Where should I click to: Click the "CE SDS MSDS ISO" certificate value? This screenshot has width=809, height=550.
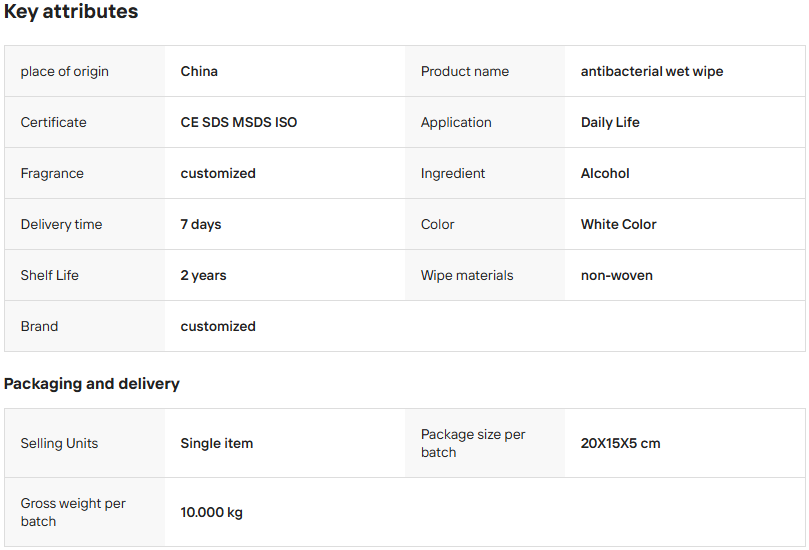pyautogui.click(x=238, y=122)
